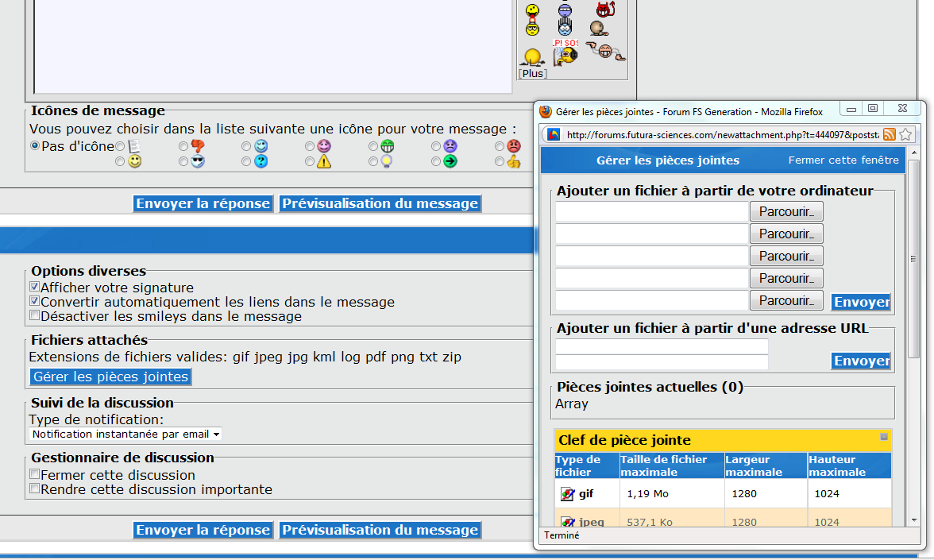
Task: Pick the winking blue smiley message icon
Action: point(261,146)
